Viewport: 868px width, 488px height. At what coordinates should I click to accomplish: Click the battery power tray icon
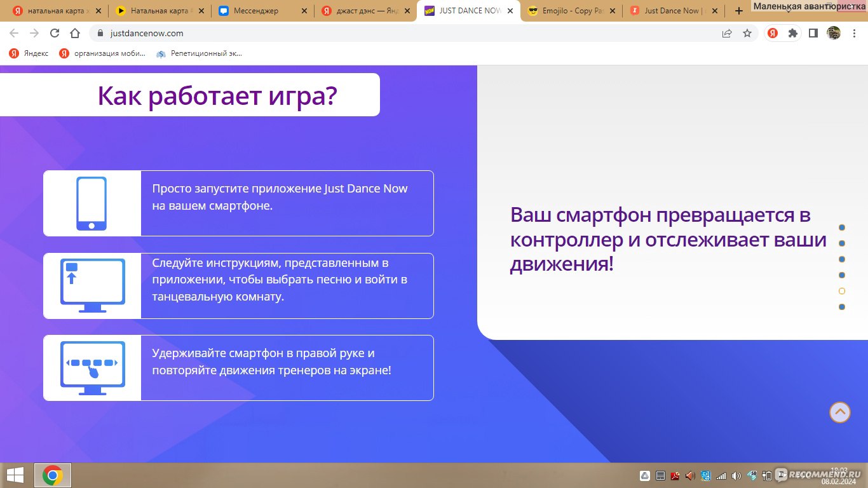pyautogui.click(x=767, y=475)
